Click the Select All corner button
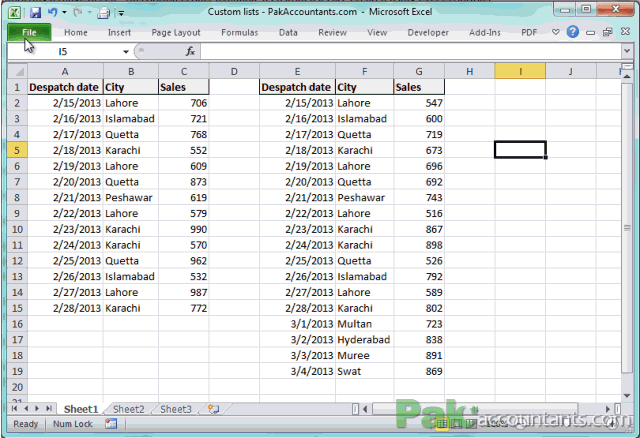Viewport: 640px width, 438px height. tap(18, 71)
